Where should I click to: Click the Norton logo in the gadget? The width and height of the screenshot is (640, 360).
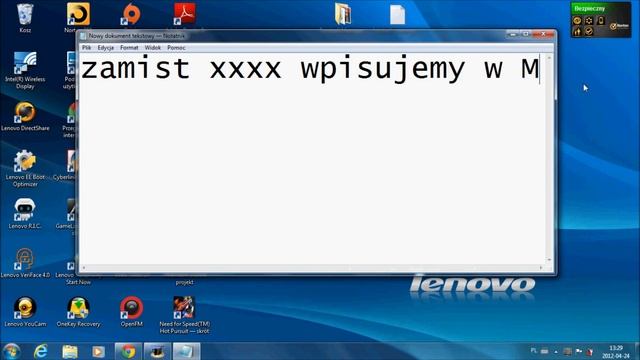[x=620, y=26]
